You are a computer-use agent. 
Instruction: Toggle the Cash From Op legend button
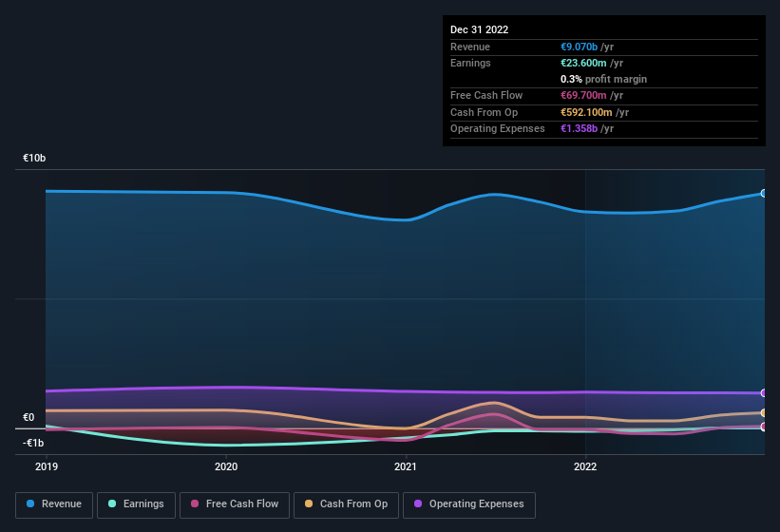[346, 504]
